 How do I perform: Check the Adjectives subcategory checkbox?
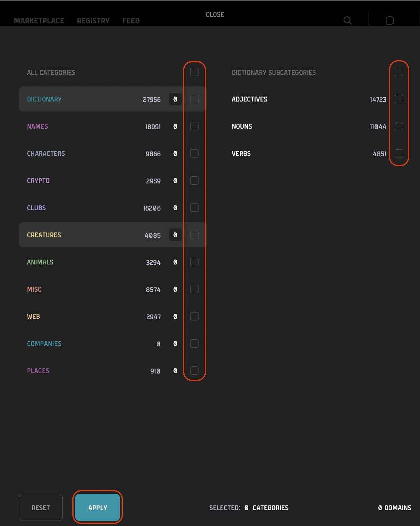tap(399, 99)
